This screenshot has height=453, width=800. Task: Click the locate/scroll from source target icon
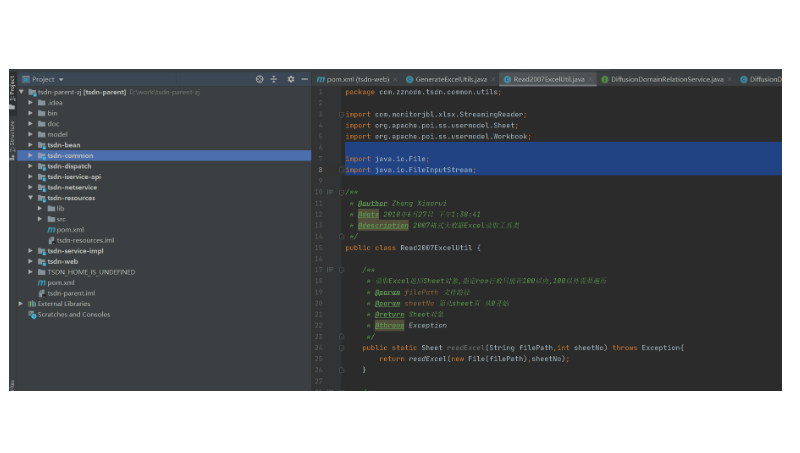(x=259, y=79)
